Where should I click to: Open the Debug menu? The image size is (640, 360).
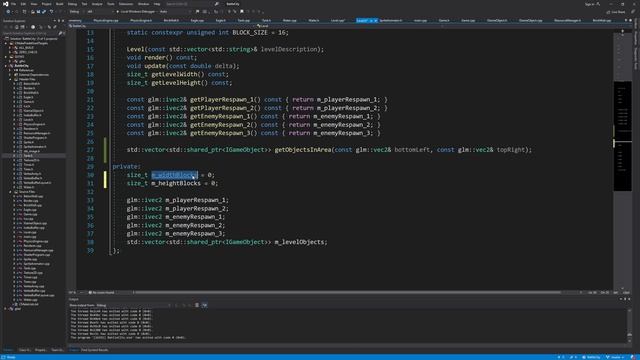pyautogui.click(x=72, y=4)
